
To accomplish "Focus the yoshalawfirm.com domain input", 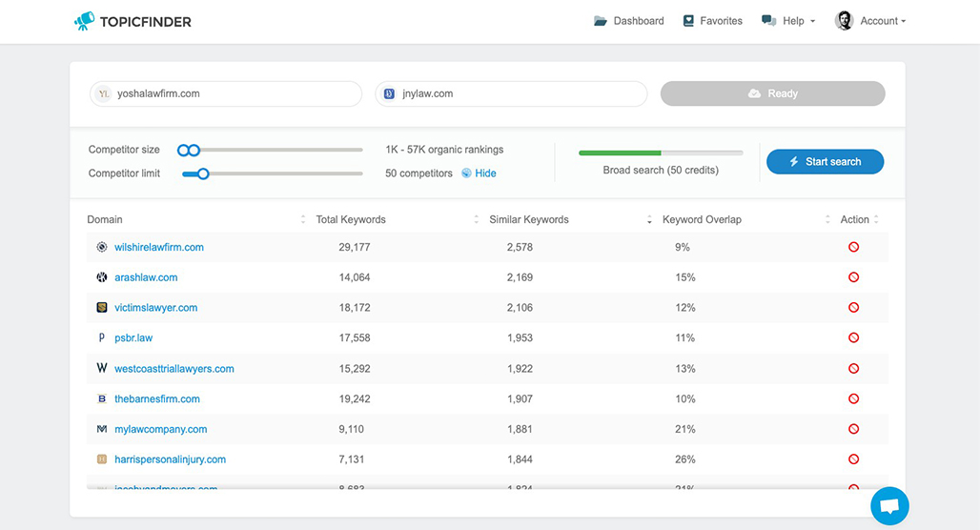I will point(226,93).
